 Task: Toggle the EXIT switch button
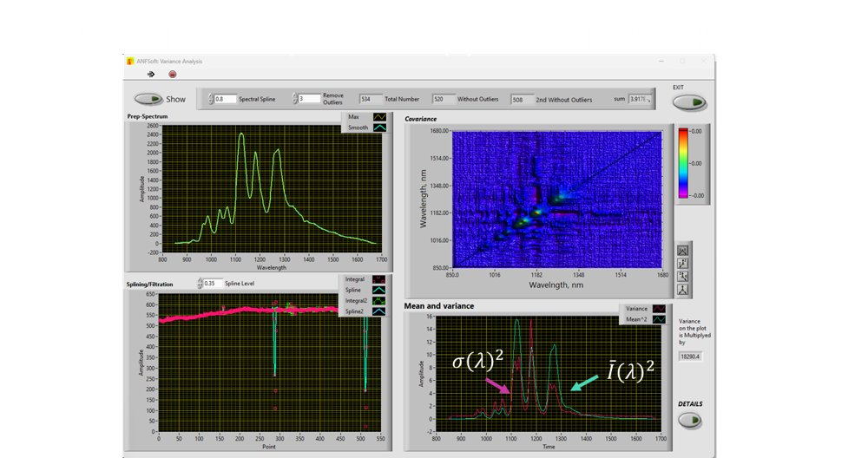tap(689, 102)
